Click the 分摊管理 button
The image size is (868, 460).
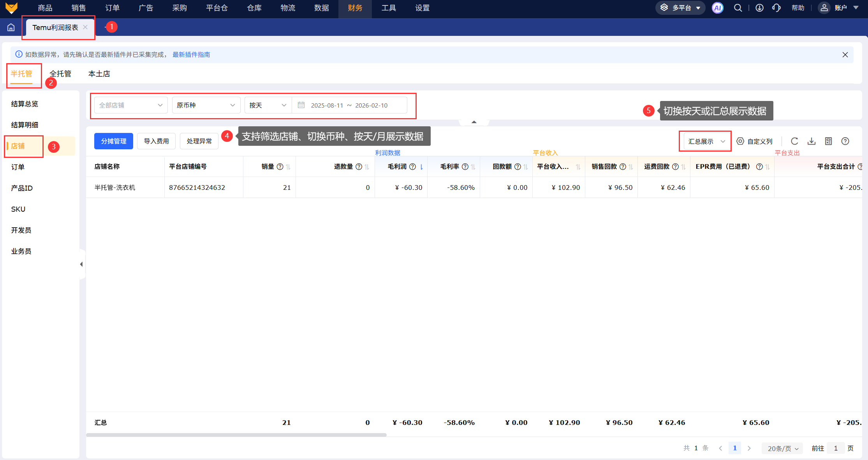tap(113, 141)
